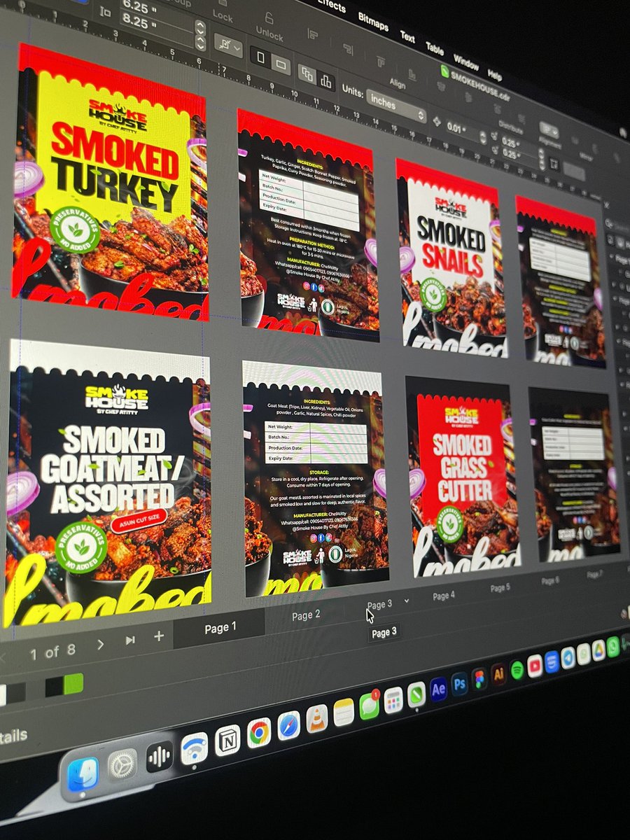This screenshot has height=840, width=630.
Task: Launch the waveform audio app in the Dock
Action: pos(160,757)
